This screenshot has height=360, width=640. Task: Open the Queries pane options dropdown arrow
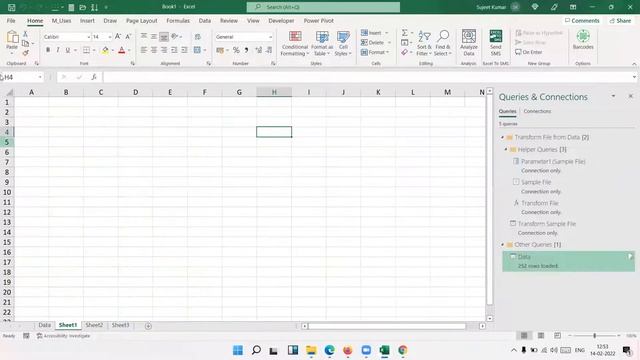613,96
